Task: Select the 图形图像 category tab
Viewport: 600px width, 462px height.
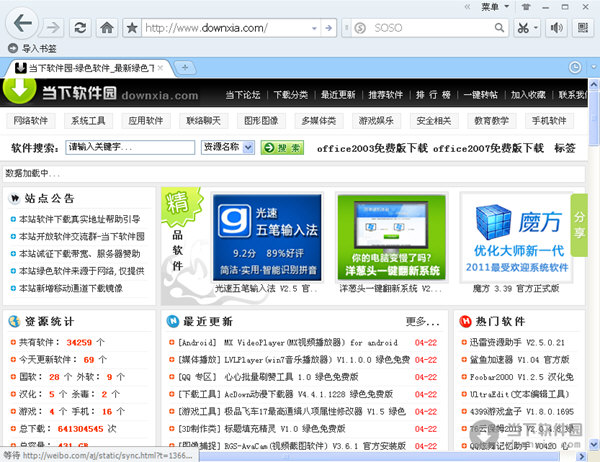Action: [261, 121]
